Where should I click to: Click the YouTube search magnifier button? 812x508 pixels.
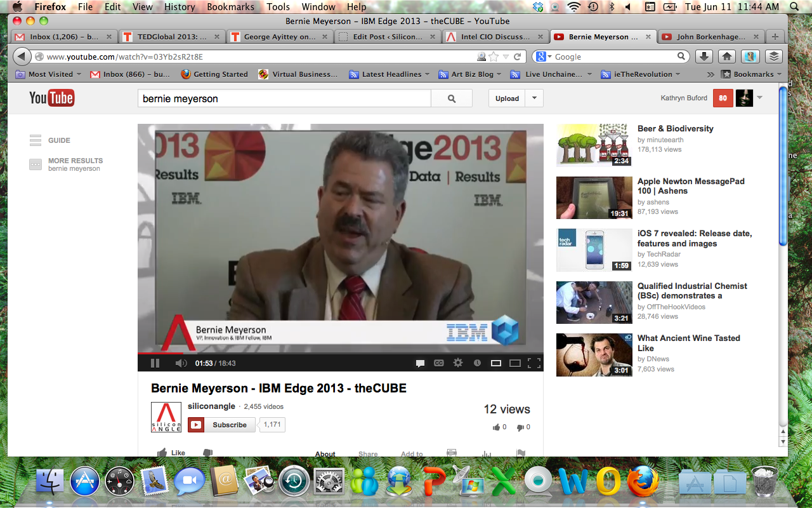(452, 98)
